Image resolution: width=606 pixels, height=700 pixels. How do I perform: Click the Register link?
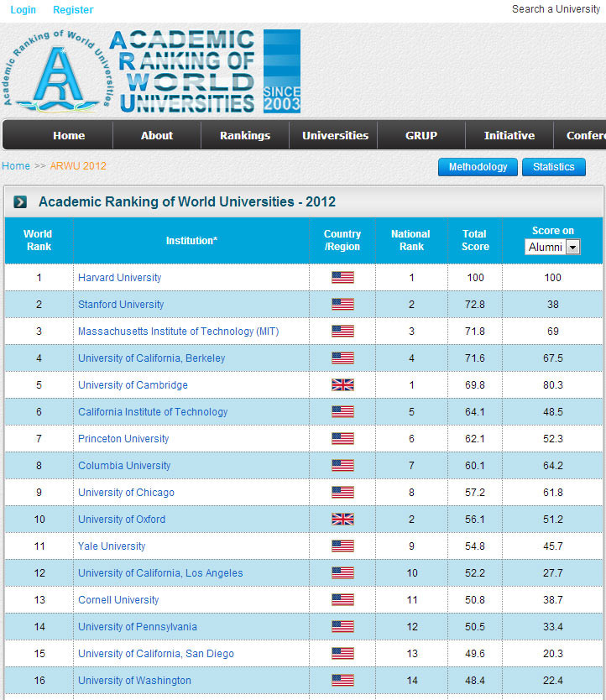pos(73,10)
